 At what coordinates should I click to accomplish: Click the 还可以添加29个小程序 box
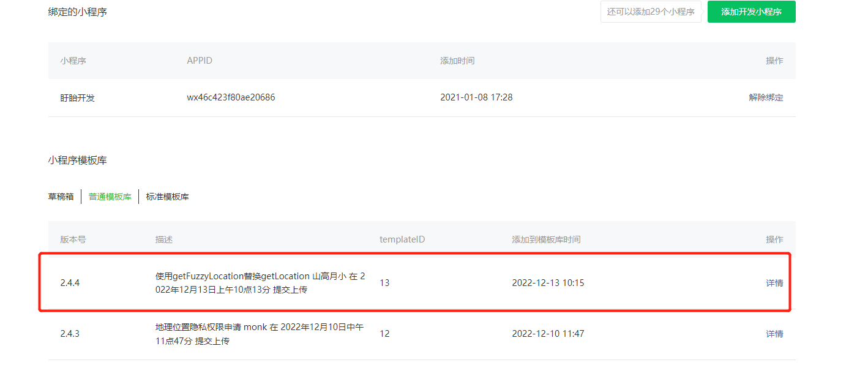tap(651, 12)
